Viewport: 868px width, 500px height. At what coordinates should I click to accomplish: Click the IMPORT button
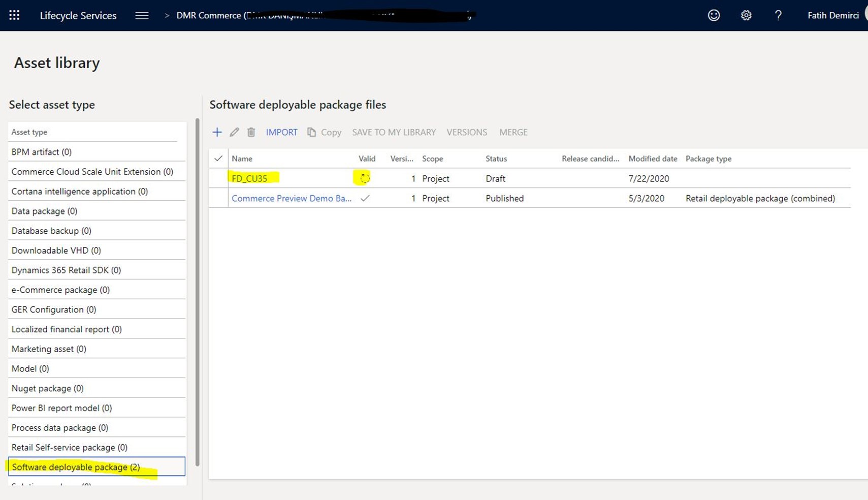click(282, 132)
